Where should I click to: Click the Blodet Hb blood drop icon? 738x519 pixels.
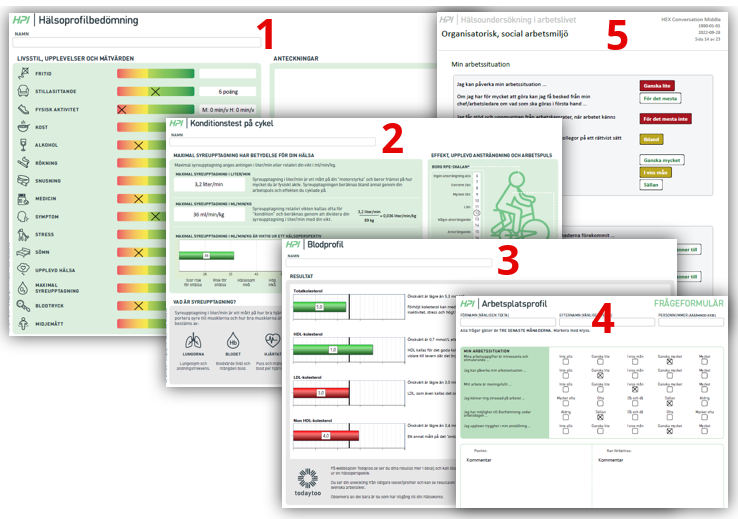pos(233,341)
